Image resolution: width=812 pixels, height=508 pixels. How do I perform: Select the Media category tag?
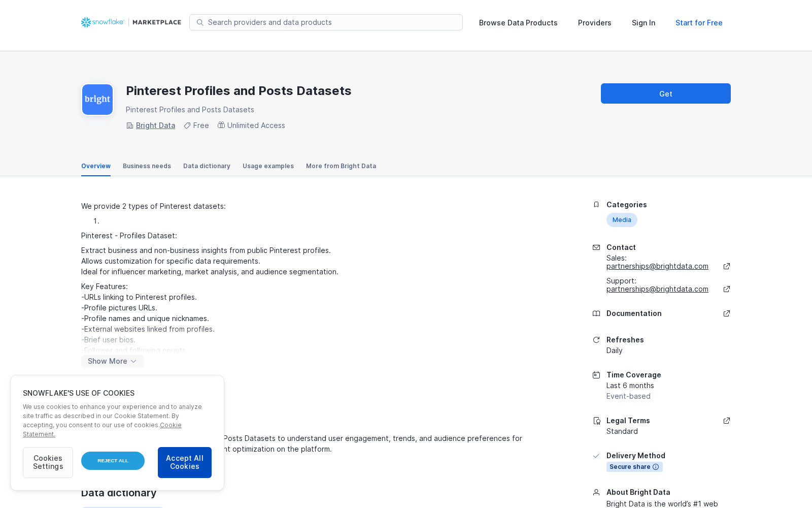[622, 220]
